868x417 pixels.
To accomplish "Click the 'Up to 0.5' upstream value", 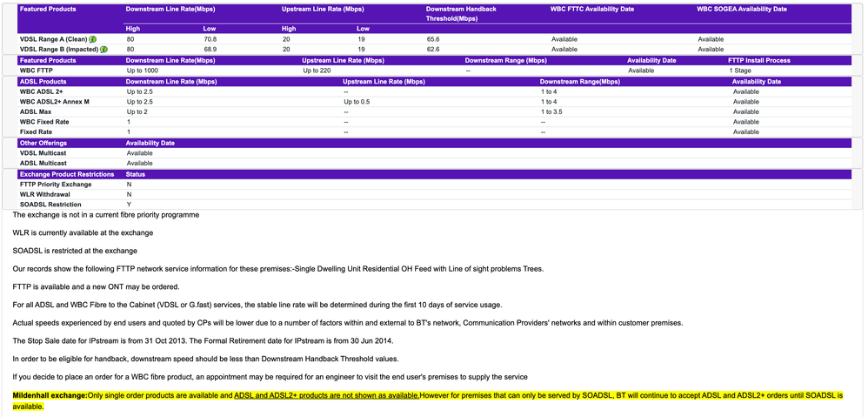I will (357, 102).
